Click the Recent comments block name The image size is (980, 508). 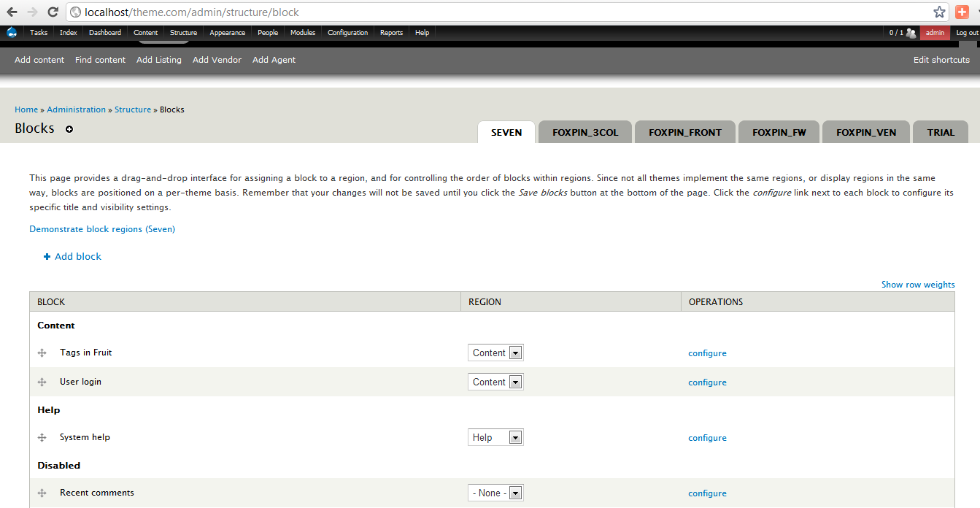97,493
